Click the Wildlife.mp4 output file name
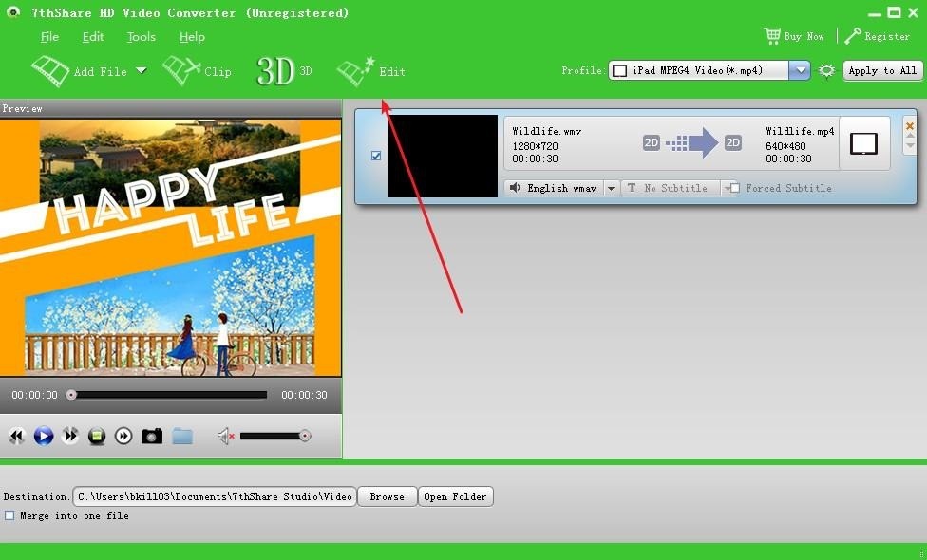Image resolution: width=927 pixels, height=560 pixels. [800, 131]
